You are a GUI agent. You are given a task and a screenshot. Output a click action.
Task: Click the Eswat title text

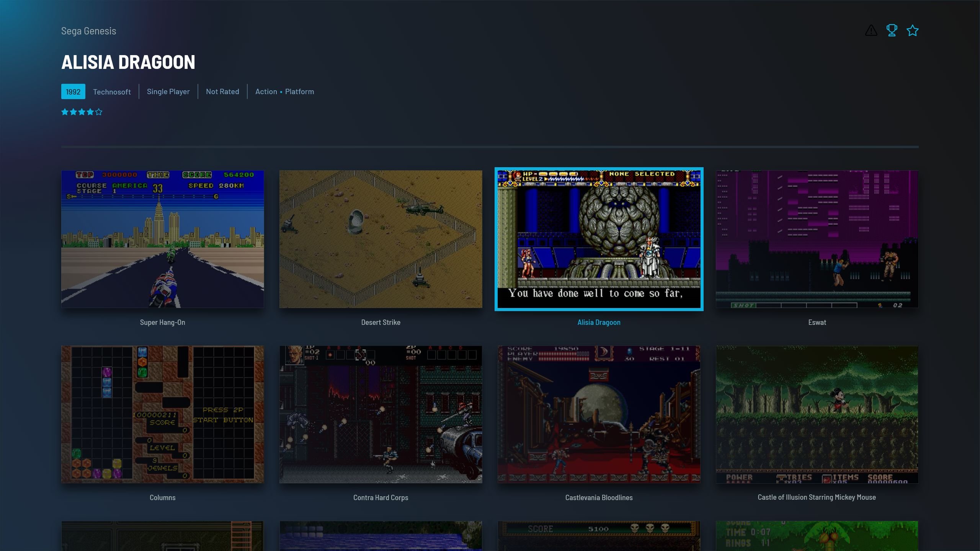817,322
